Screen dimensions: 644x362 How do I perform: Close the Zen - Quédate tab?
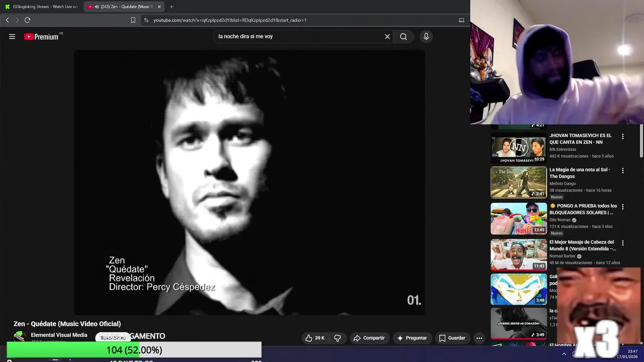[159, 7]
